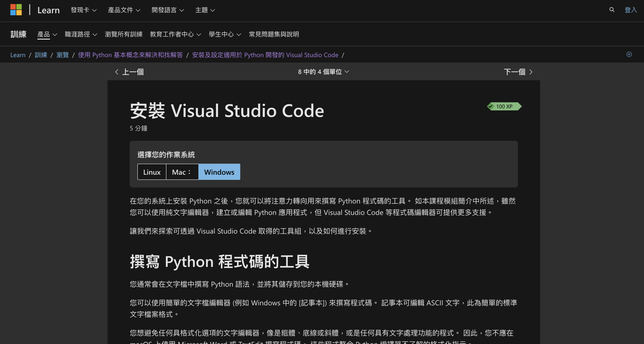Screen dimensions: 644x344
Task: Click the 100 XP badge
Action: pyautogui.click(x=504, y=106)
